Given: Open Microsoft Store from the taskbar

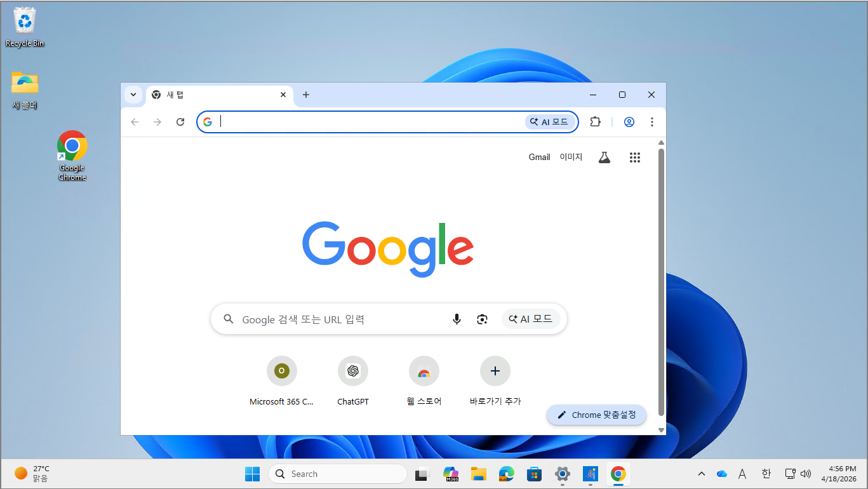Looking at the screenshot, I should (x=534, y=474).
